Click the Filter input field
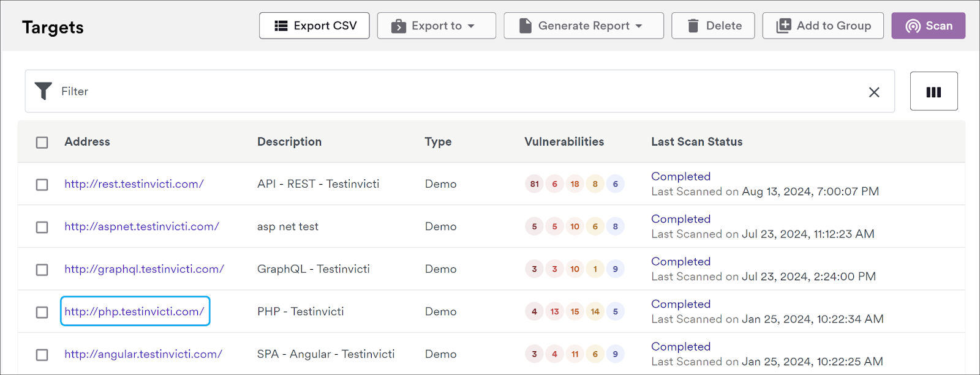980x375 pixels. tap(459, 91)
